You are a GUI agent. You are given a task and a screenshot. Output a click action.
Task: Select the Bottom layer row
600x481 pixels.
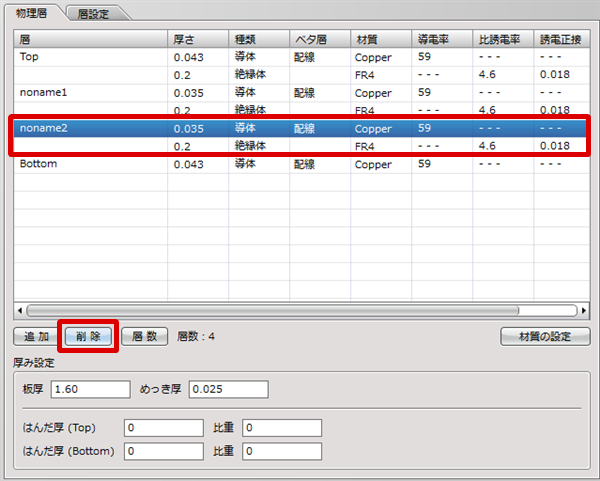[x=90, y=164]
